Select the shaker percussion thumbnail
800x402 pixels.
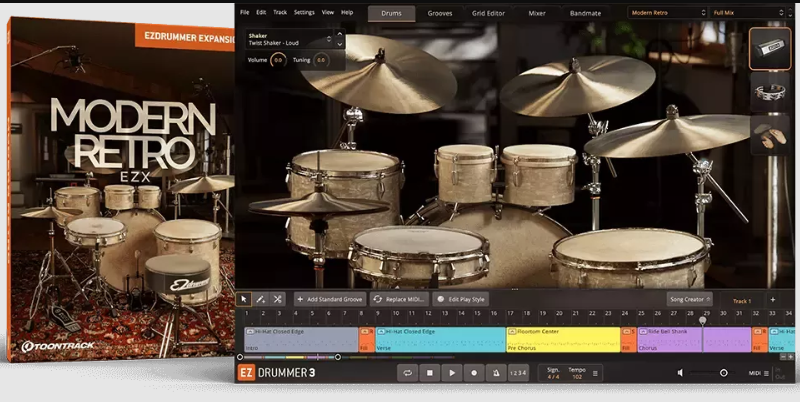coord(769,48)
